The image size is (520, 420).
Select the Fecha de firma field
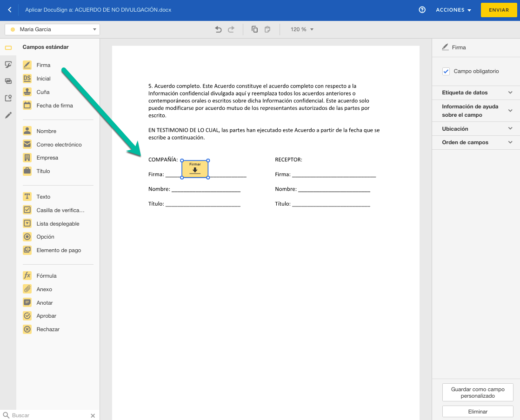click(x=54, y=106)
